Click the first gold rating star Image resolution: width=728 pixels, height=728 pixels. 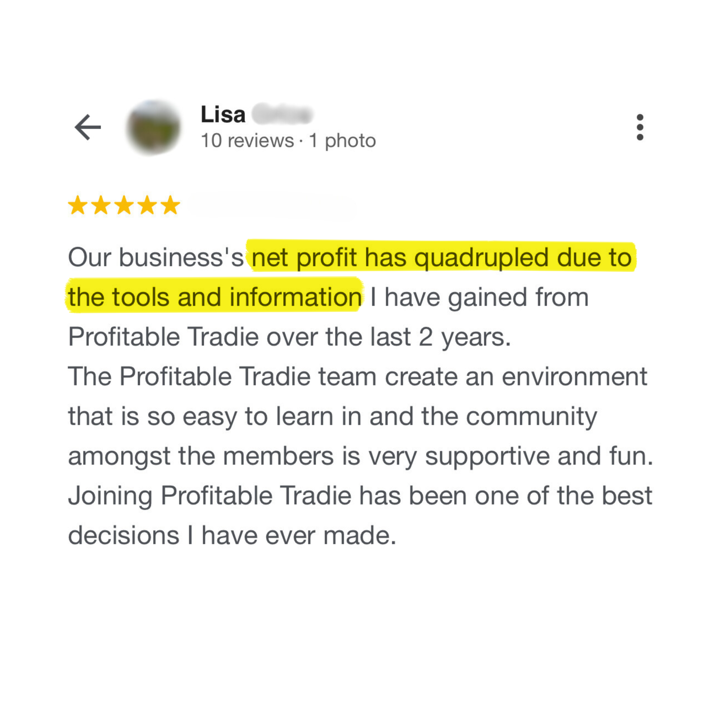(x=78, y=205)
